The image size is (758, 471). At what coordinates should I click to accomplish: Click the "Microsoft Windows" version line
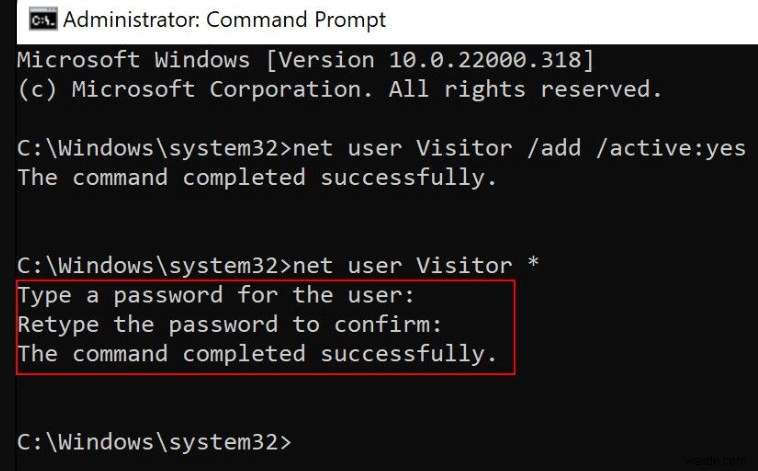(305, 61)
